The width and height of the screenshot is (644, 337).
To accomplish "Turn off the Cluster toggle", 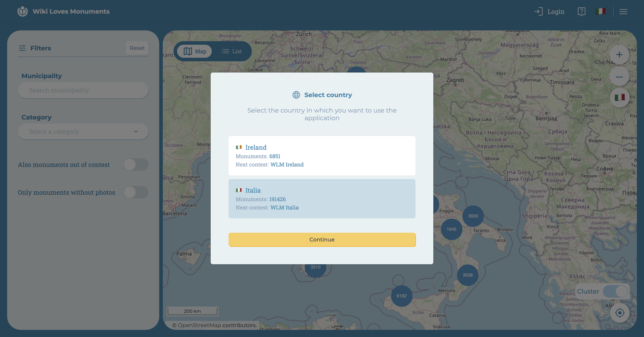I will point(615,292).
